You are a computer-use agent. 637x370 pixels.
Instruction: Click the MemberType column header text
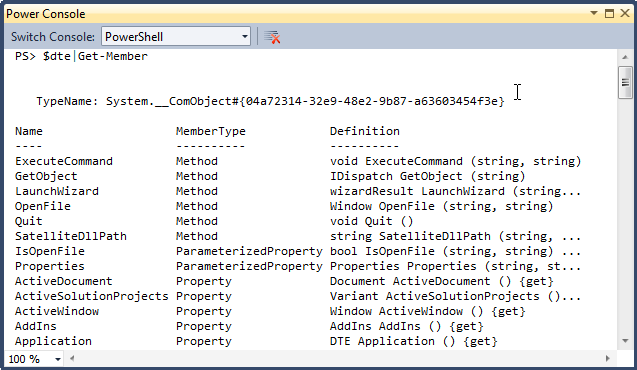pos(210,131)
